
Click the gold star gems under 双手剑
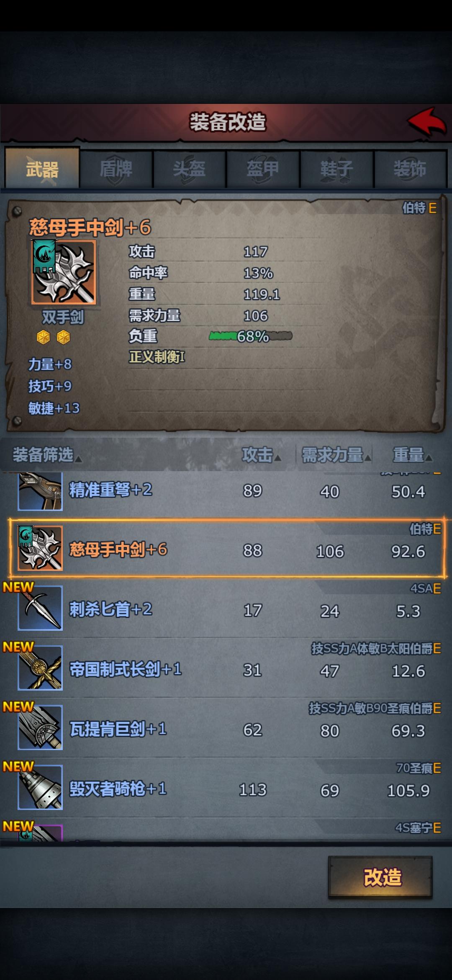(53, 337)
